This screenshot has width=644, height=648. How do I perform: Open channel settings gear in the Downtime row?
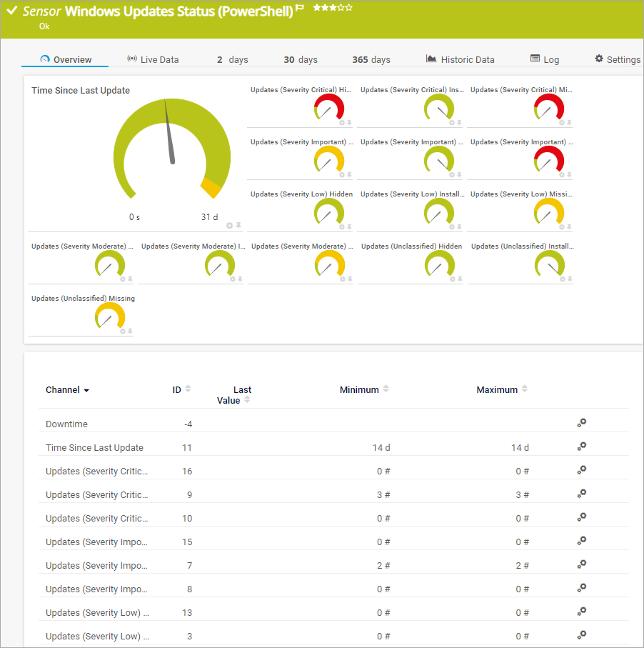pyautogui.click(x=582, y=423)
